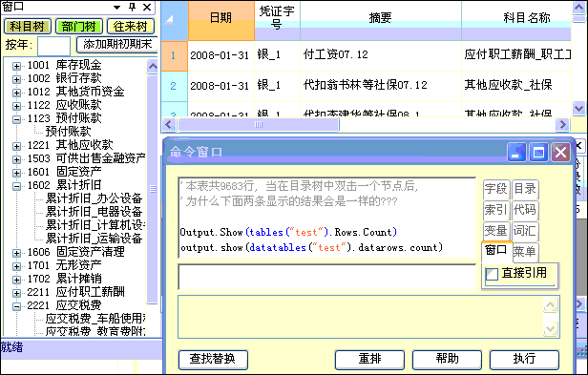Image resolution: width=588 pixels, height=375 pixels.
Task: Click the 查找替换 button
Action: (213, 359)
